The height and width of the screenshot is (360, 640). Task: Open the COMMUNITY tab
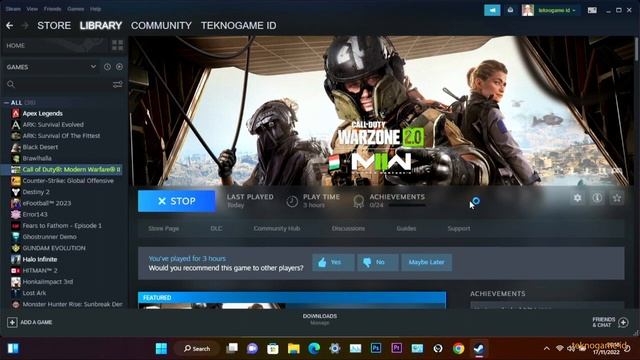161,26
